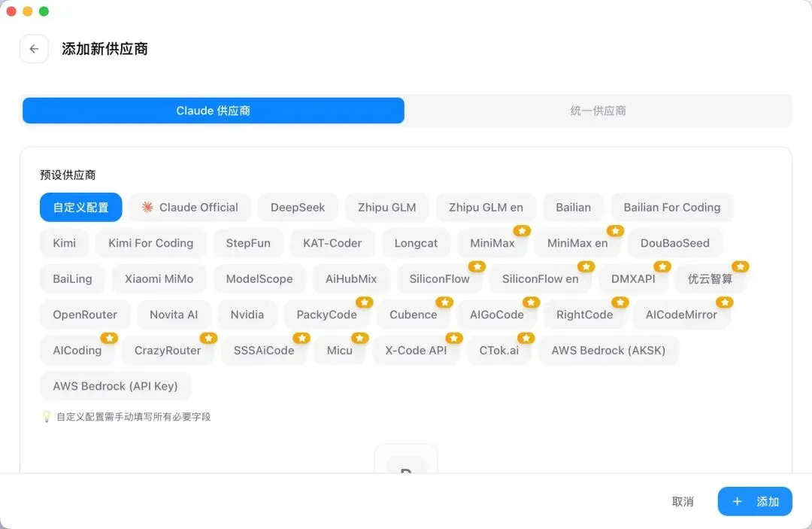
Task: Go back using the arrow button
Action: 34,49
